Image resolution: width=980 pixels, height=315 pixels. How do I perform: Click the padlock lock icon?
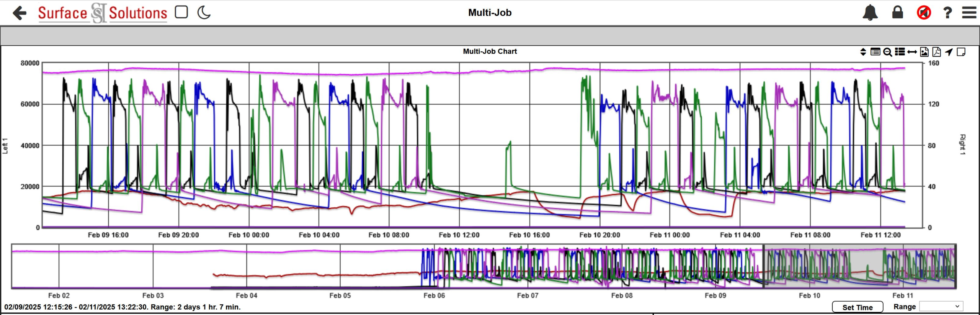[897, 13]
